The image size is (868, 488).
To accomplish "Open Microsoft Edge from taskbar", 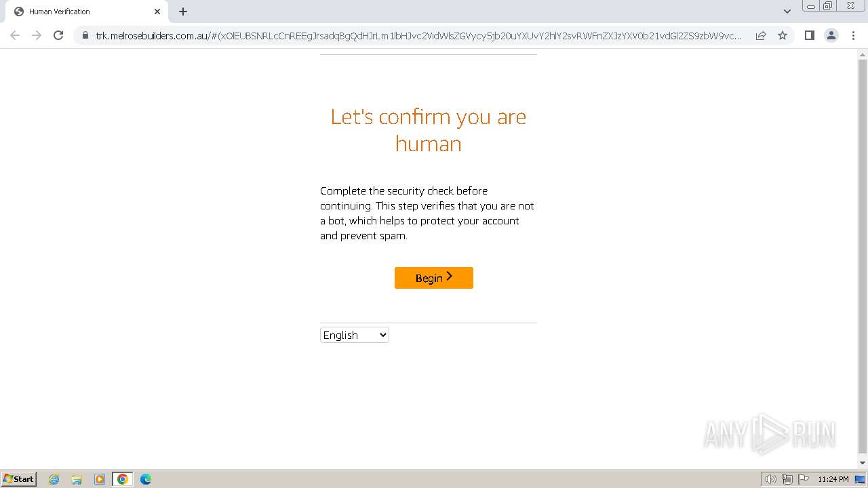I will pyautogui.click(x=146, y=479).
